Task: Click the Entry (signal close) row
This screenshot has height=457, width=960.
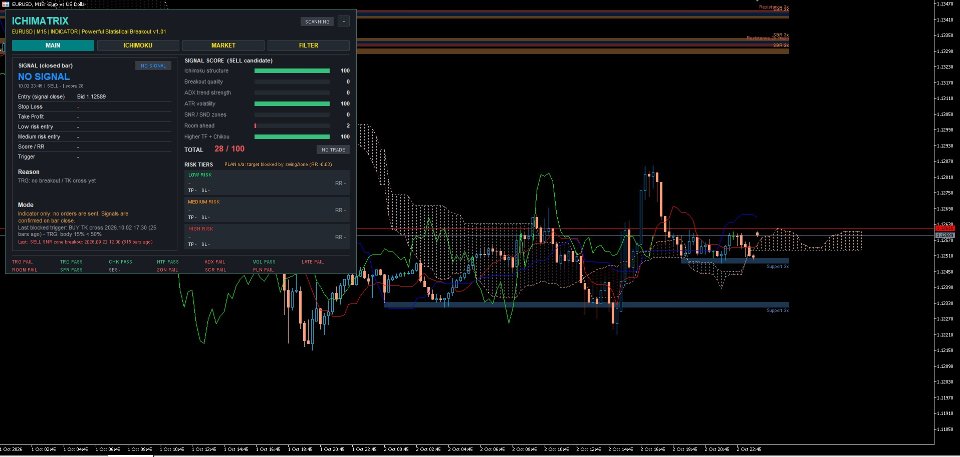Action: [x=94, y=97]
